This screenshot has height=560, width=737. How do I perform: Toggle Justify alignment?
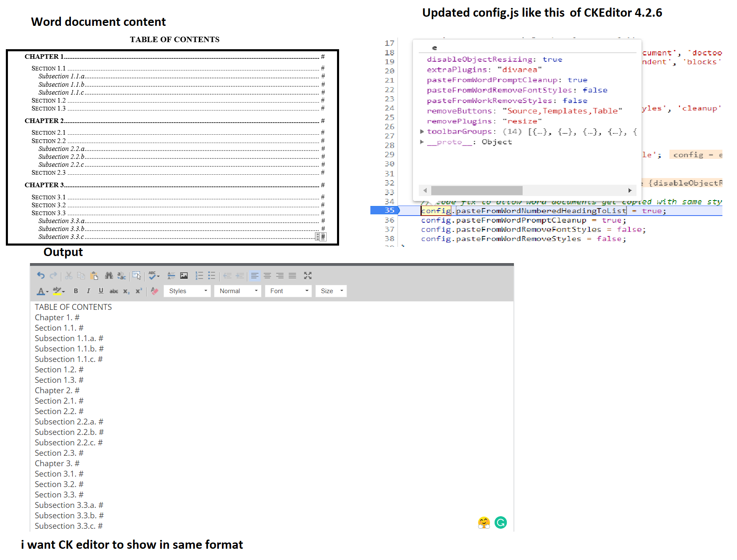[292, 276]
